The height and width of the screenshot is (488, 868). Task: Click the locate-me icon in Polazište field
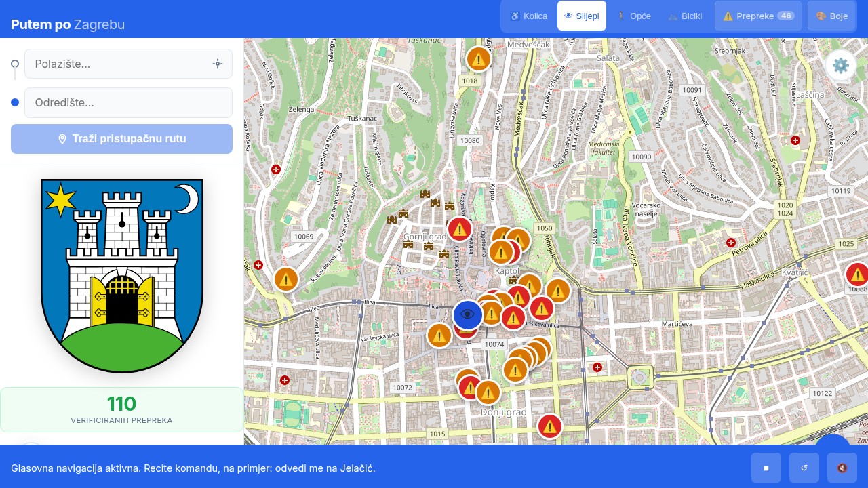tap(218, 64)
